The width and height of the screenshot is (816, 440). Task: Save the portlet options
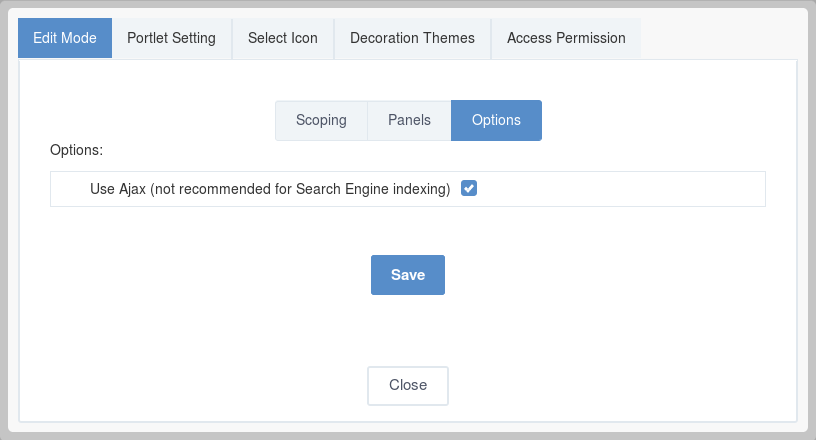408,275
